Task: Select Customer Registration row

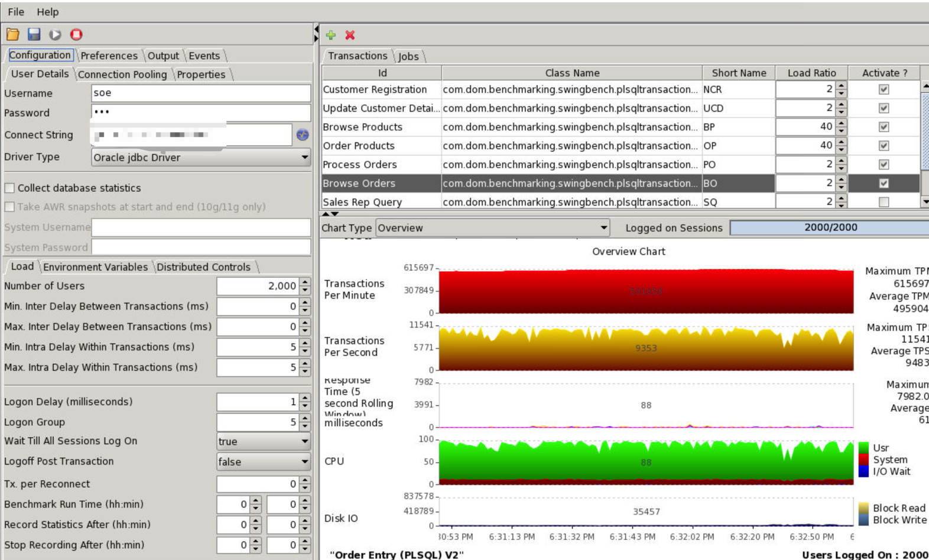Action: pyautogui.click(x=621, y=89)
